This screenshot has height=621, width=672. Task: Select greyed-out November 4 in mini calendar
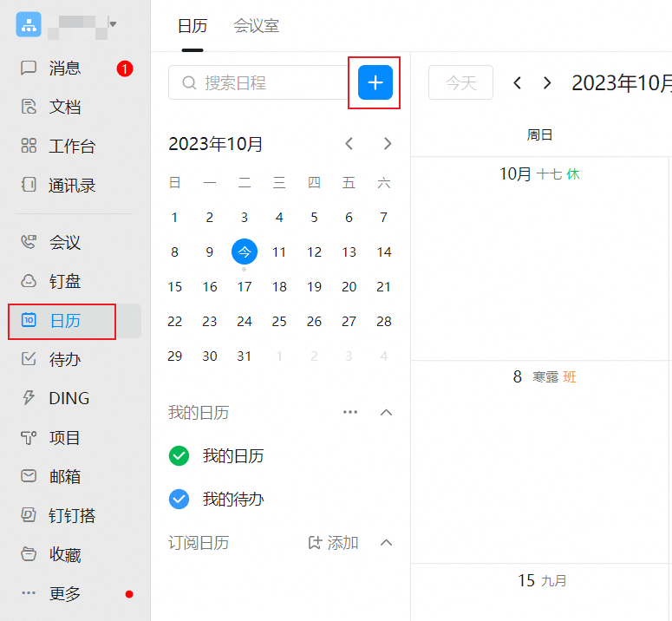point(384,356)
